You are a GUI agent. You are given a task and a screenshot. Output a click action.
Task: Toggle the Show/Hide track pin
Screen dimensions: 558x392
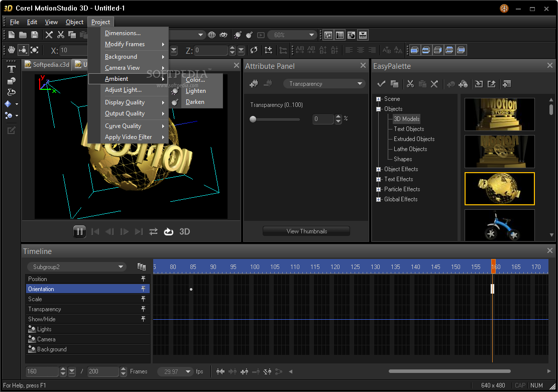[143, 319]
